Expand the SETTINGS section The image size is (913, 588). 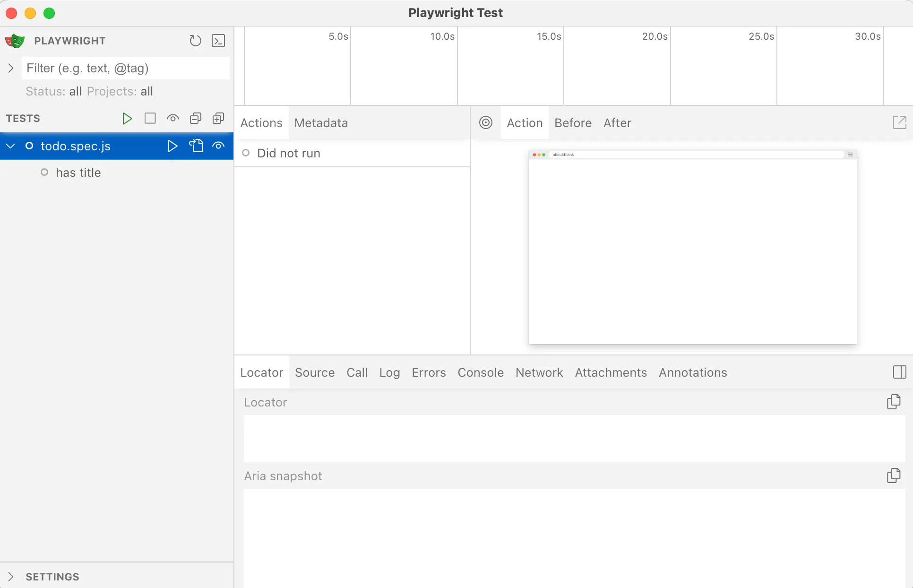11,577
